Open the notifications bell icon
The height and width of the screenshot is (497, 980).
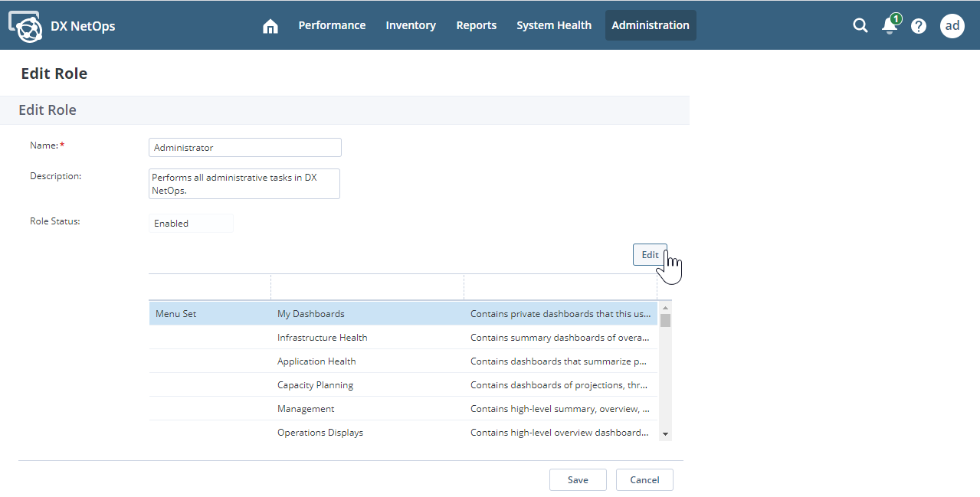889,25
